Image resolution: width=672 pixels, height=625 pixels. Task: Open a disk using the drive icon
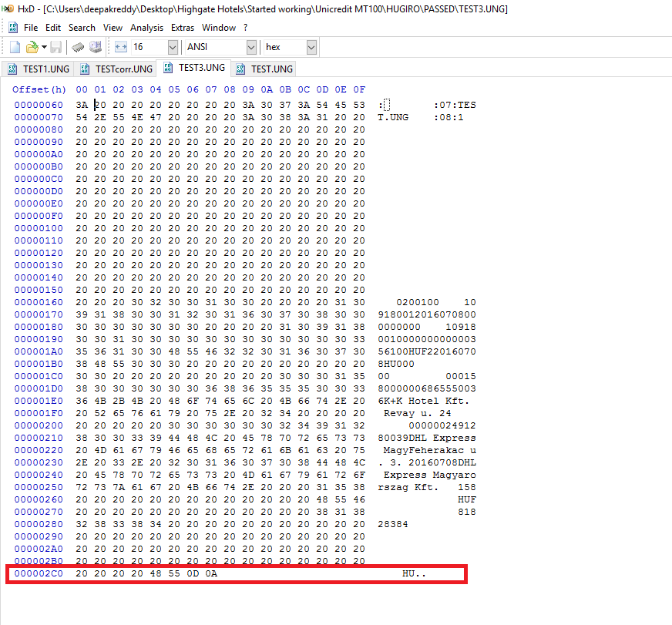(94, 46)
